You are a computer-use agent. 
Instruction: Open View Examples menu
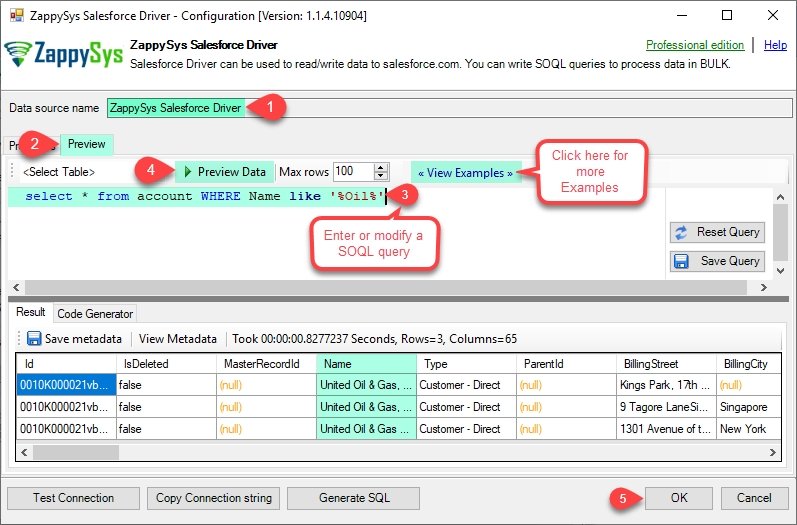coord(465,173)
